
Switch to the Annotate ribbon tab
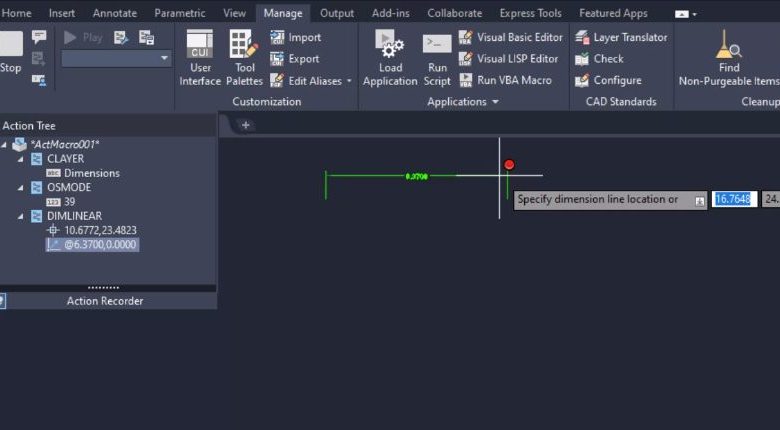point(115,13)
